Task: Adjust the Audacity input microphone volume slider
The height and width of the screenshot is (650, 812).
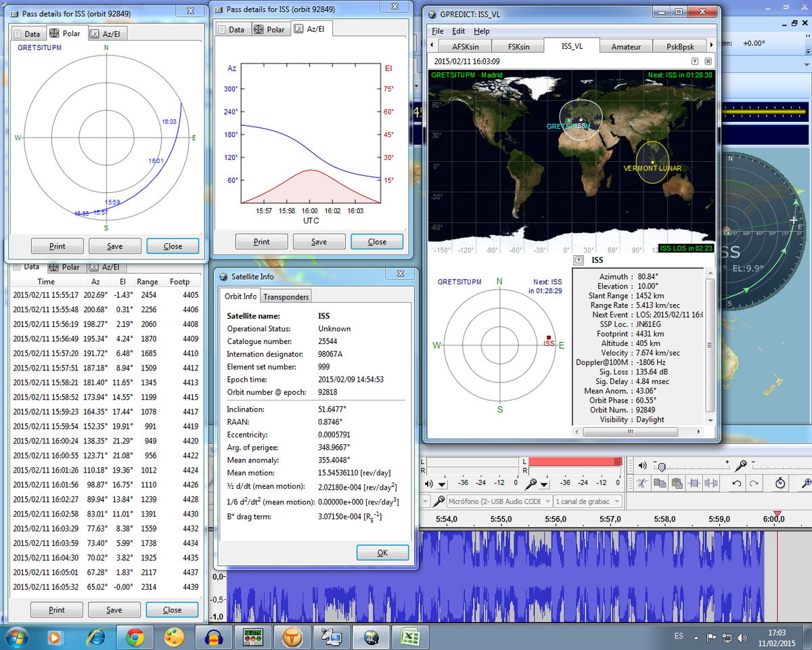Action: [781, 466]
